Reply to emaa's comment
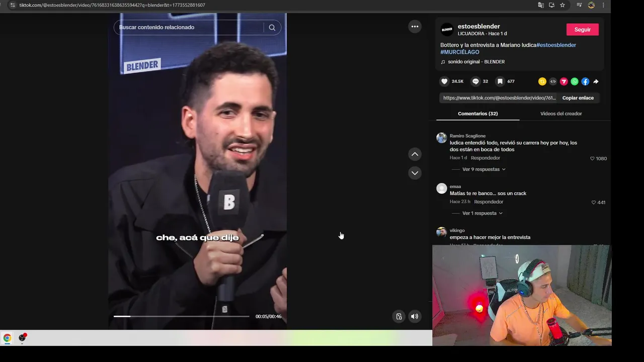 (x=489, y=202)
